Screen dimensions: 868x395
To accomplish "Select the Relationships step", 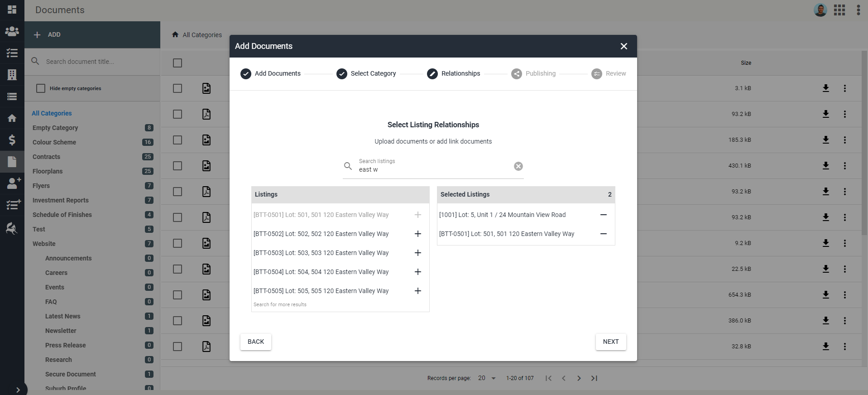I will pyautogui.click(x=453, y=73).
